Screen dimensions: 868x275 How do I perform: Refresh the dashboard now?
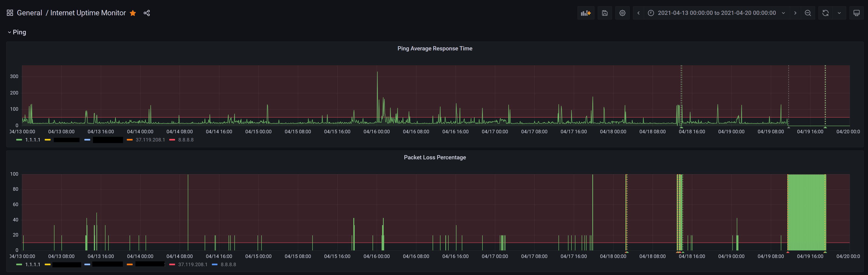click(825, 13)
